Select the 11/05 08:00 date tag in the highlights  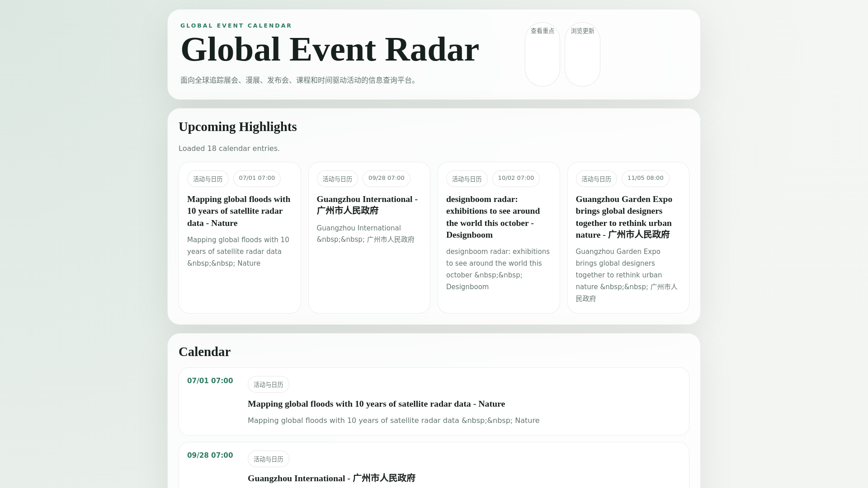pos(645,178)
